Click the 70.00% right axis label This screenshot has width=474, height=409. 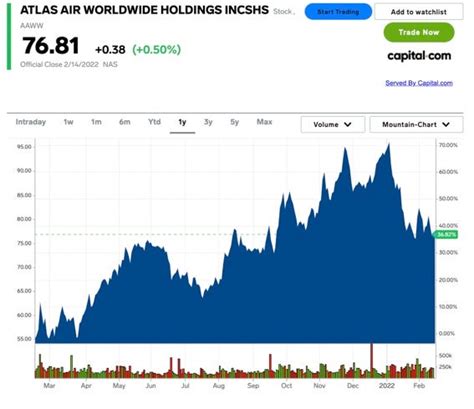448,145
